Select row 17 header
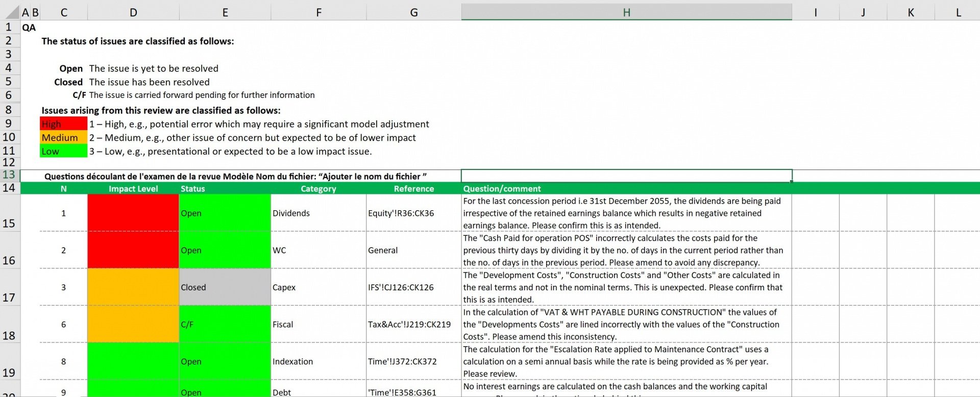This screenshot has width=980, height=397. click(10, 287)
